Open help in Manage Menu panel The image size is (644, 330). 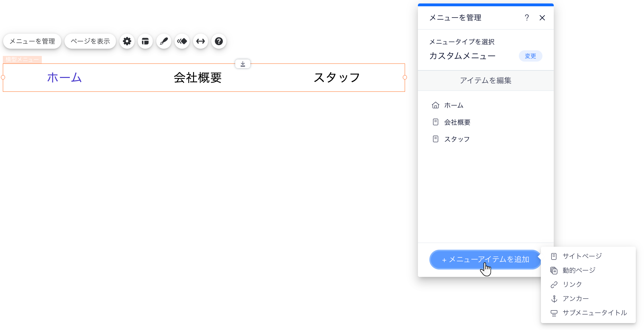click(x=527, y=18)
